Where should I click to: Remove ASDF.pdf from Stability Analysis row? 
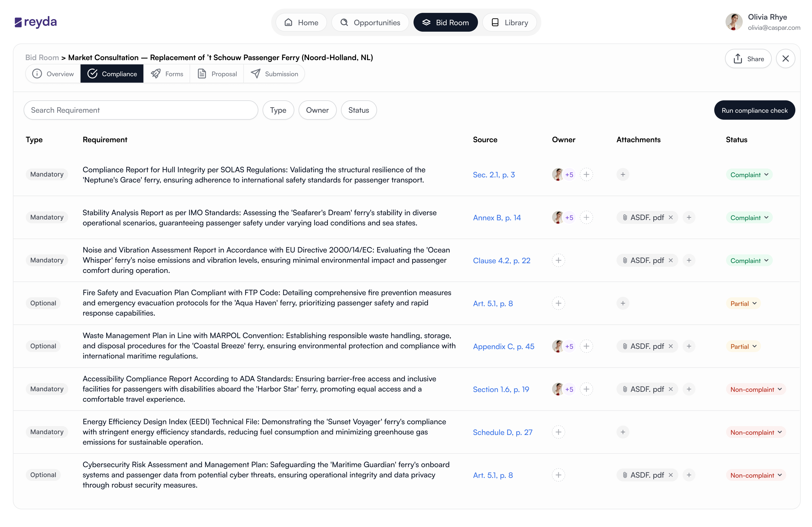pyautogui.click(x=671, y=217)
